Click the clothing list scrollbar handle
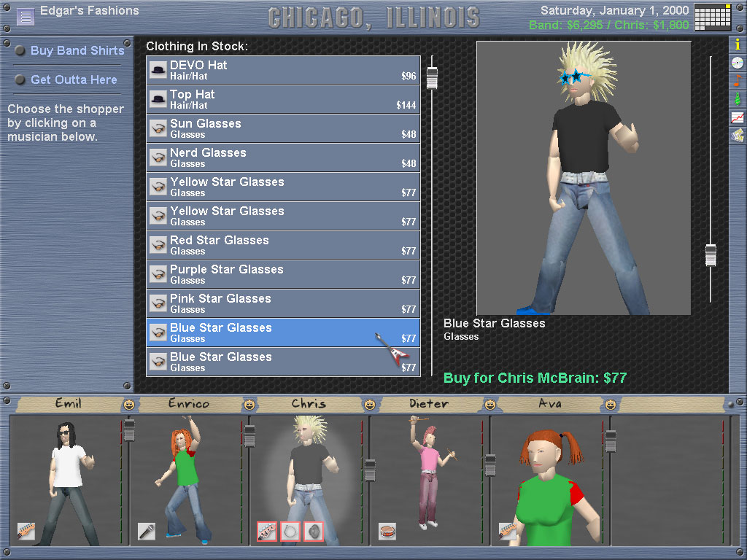 click(432, 77)
